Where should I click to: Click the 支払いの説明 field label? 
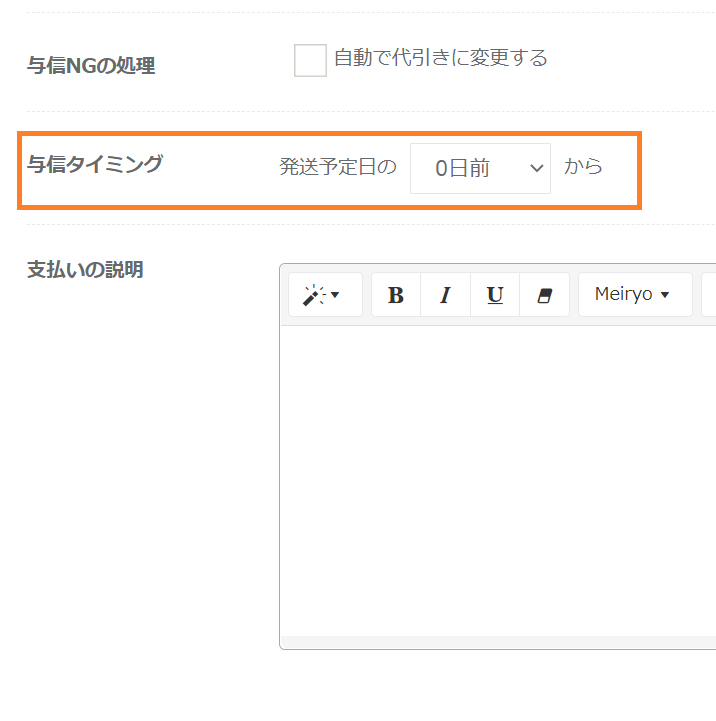tap(85, 270)
